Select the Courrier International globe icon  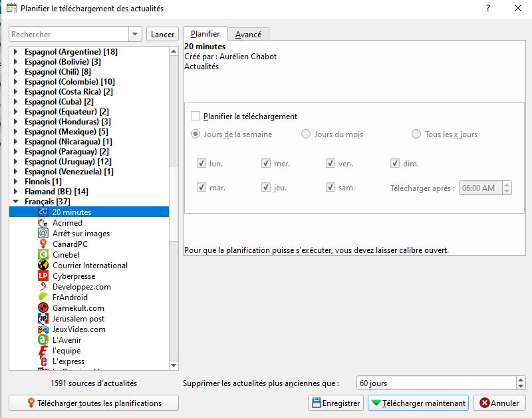[x=43, y=265]
